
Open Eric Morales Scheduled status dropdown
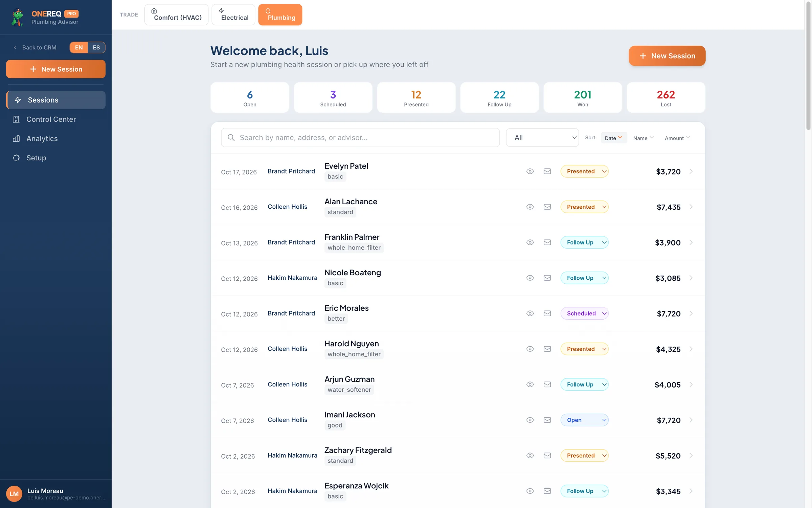coord(584,313)
